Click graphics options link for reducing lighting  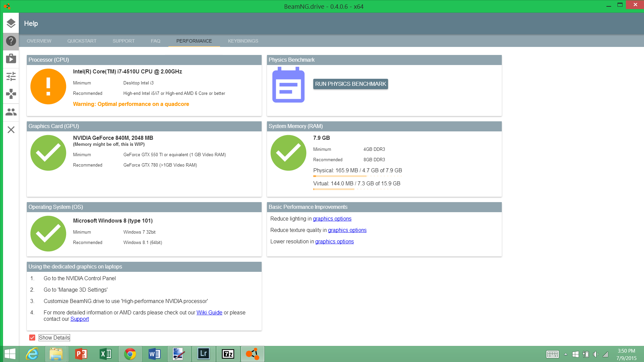[332, 219]
